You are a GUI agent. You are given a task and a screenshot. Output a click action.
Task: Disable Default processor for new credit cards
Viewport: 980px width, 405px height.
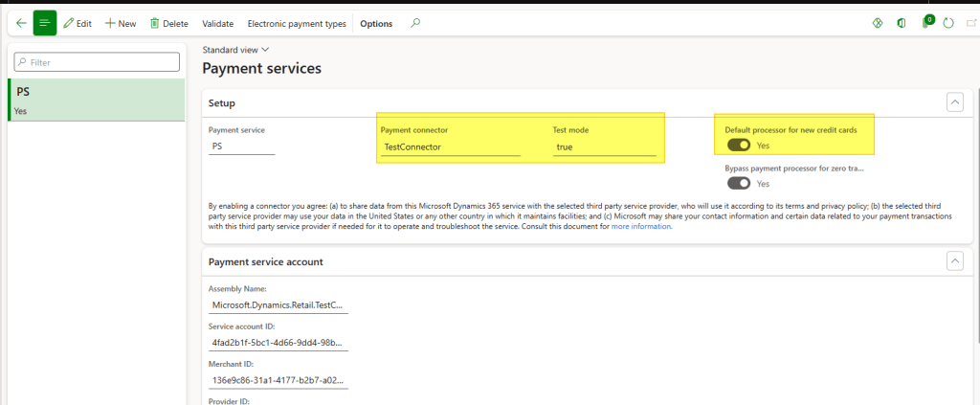click(x=738, y=146)
